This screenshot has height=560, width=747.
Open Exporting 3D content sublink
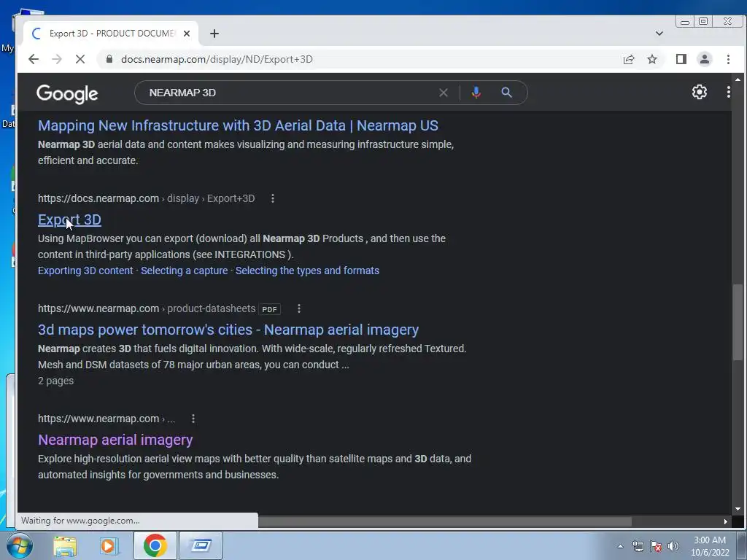[x=85, y=271]
